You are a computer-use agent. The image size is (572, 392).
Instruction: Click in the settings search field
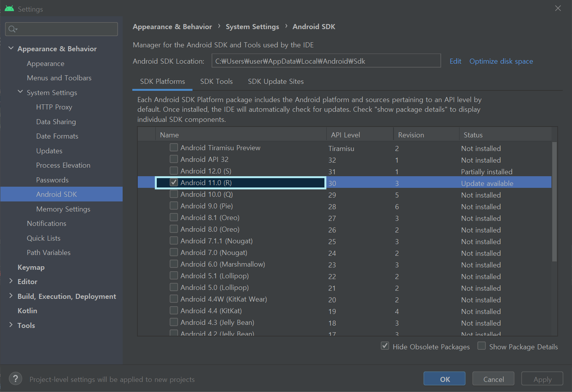coord(61,29)
